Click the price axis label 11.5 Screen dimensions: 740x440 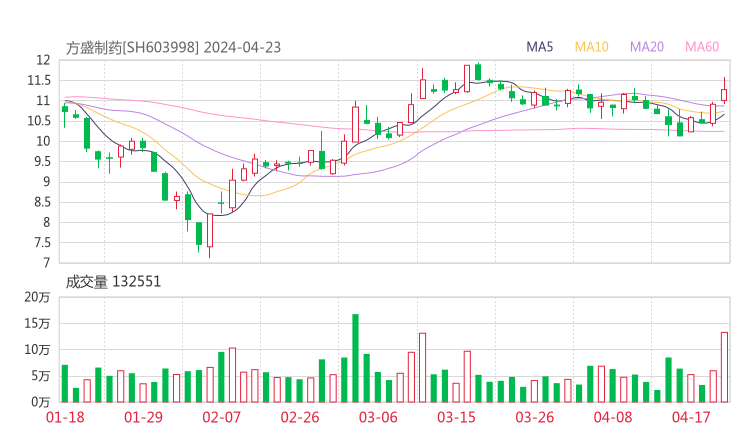tap(39, 80)
